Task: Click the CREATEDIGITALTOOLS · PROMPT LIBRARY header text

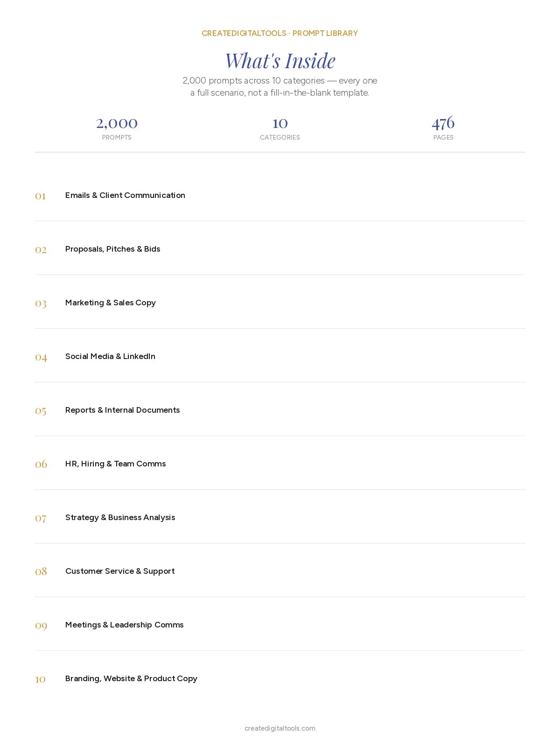Action: [280, 33]
